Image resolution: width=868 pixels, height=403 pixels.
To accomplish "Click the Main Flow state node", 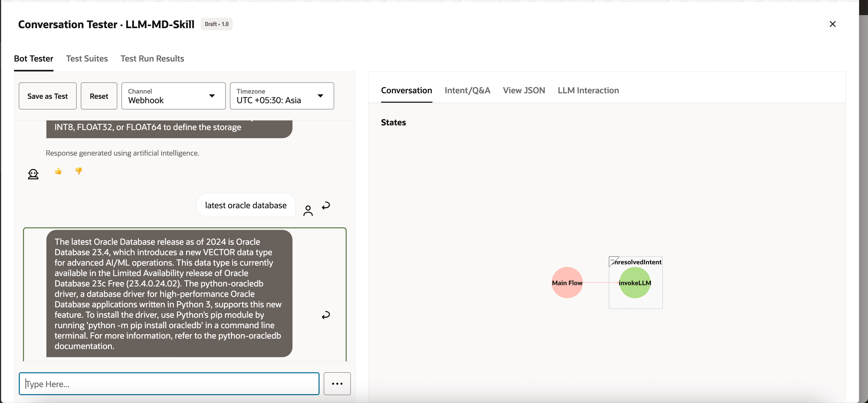I will click(567, 283).
